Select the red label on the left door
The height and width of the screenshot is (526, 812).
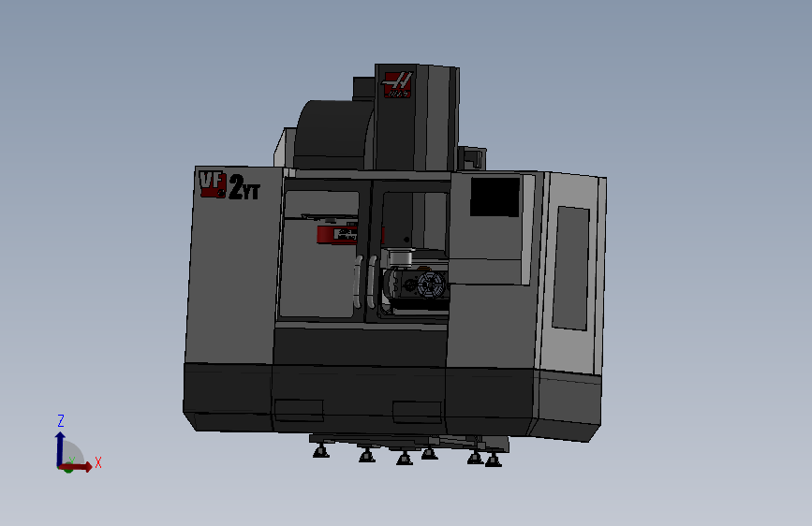(338, 235)
